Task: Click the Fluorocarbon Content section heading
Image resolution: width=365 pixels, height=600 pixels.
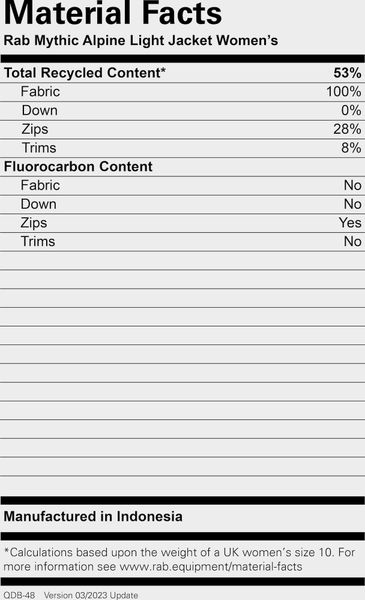Action: click(x=78, y=166)
